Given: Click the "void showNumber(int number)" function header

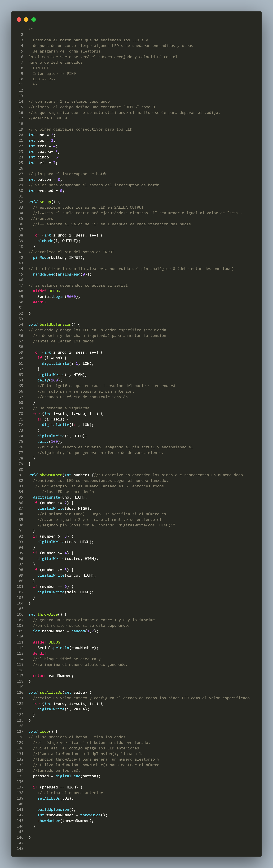Looking at the screenshot, I should pos(59,475).
